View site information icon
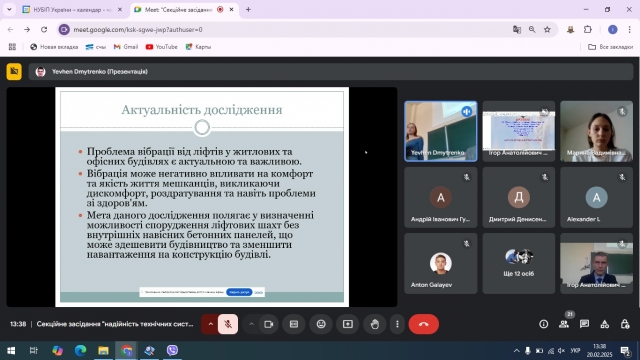Image resolution: width=640 pixels, height=360 pixels. 64,29
